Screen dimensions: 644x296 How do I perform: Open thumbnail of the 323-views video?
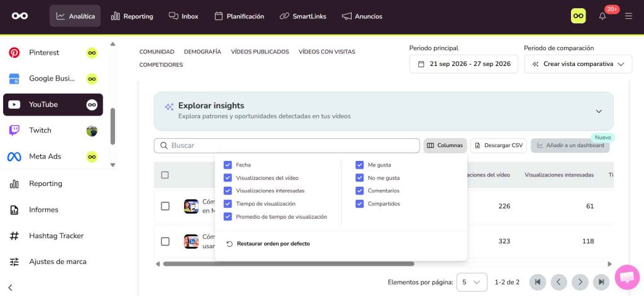[191, 241]
